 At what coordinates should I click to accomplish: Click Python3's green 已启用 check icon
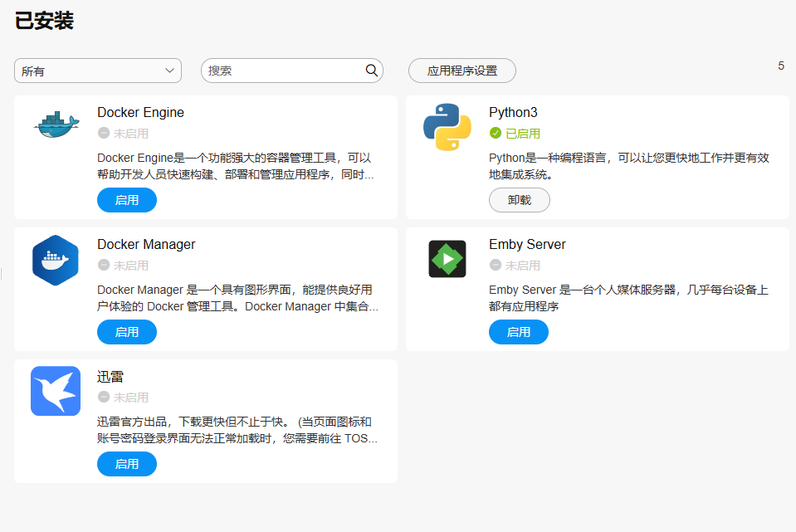(496, 133)
